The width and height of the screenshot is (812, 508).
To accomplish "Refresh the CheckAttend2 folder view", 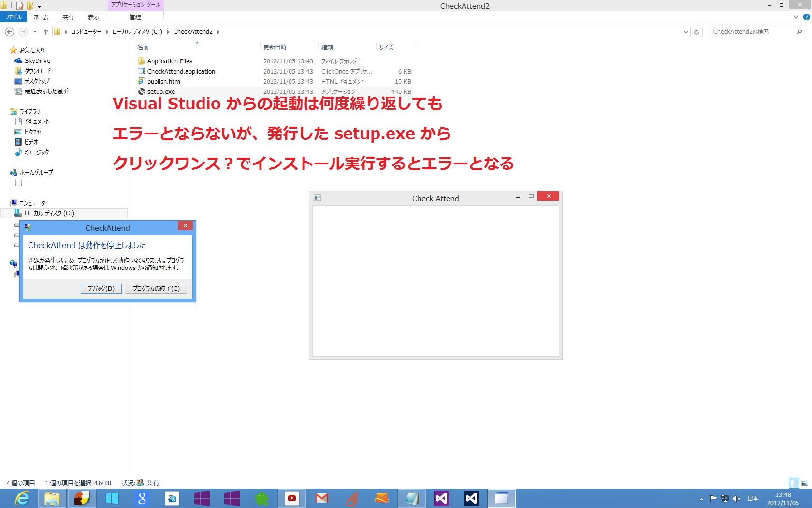I will coord(696,32).
